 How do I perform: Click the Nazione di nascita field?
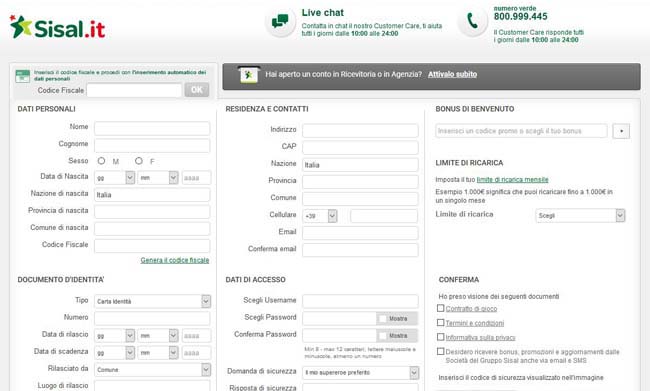(x=152, y=195)
